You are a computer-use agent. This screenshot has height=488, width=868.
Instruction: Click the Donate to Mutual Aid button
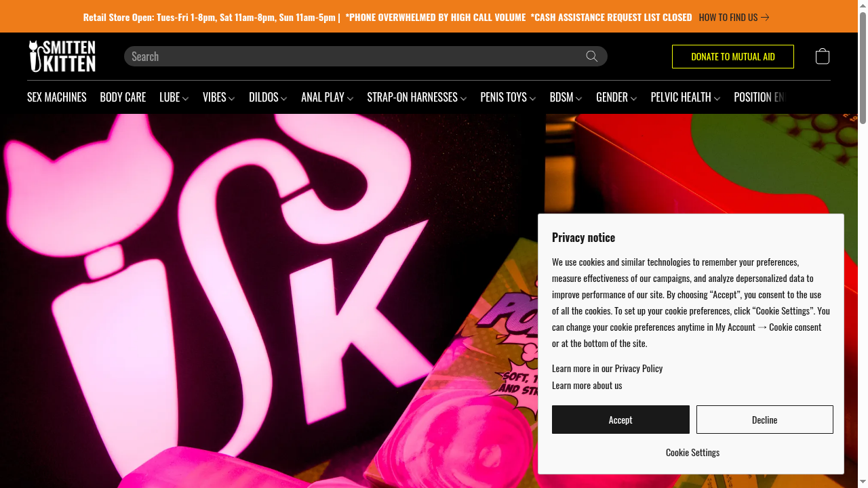733,56
